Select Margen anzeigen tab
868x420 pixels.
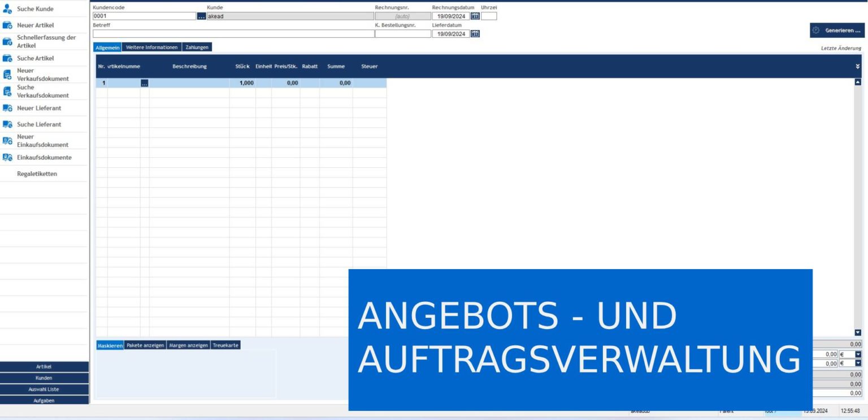tap(189, 345)
